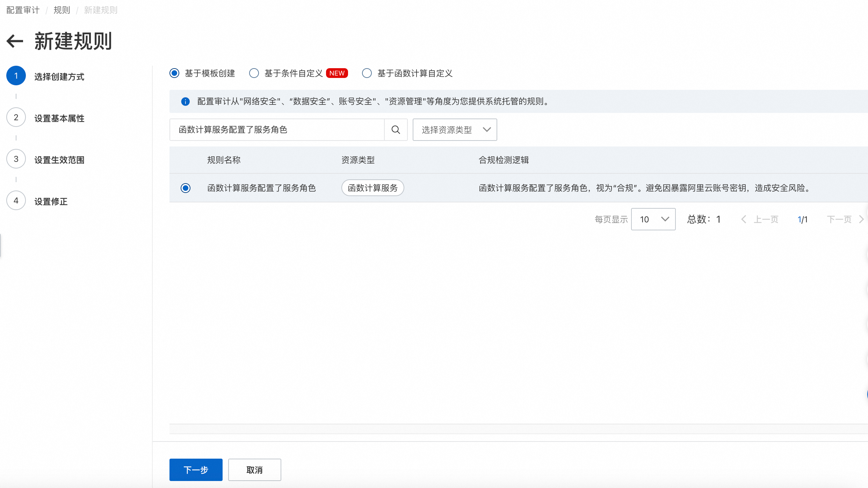Select 基于模板创建 radio option
Screen dimensions: 868x488
point(174,73)
